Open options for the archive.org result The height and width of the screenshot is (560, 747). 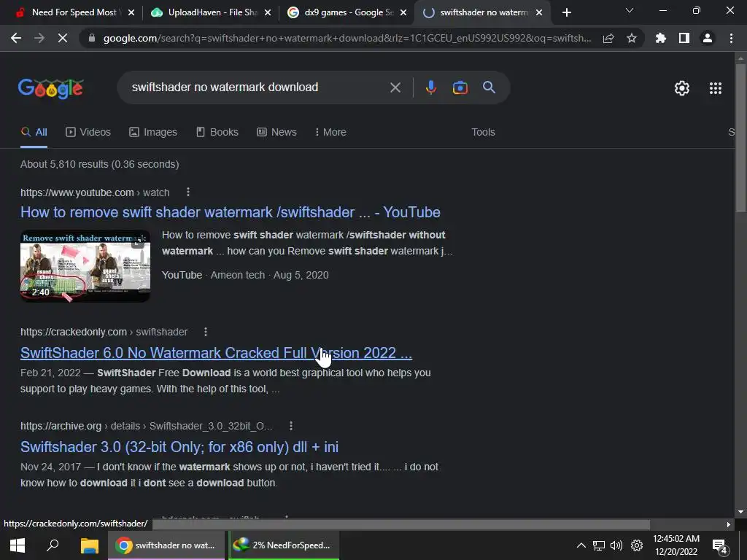290,426
